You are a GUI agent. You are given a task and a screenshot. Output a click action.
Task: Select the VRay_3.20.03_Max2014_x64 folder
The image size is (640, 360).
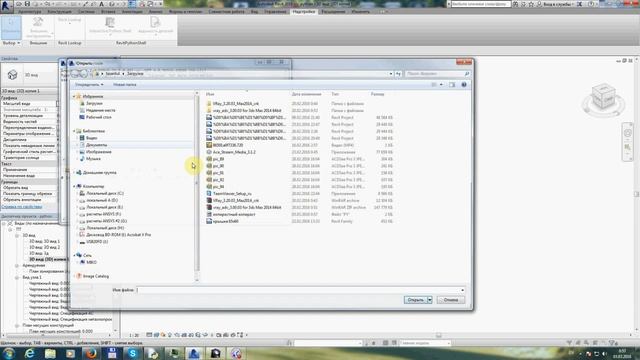click(x=236, y=104)
